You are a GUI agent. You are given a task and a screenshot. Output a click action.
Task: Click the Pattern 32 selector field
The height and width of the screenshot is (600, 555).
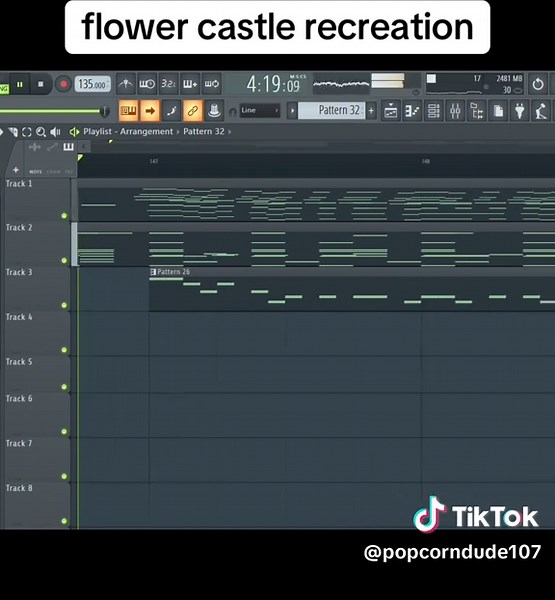pyautogui.click(x=331, y=111)
